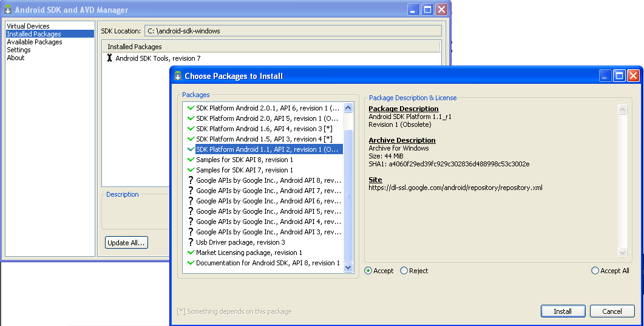The width and height of the screenshot is (644, 326).
Task: Select Android SDK Tools, revision 7 row
Action: pos(271,58)
